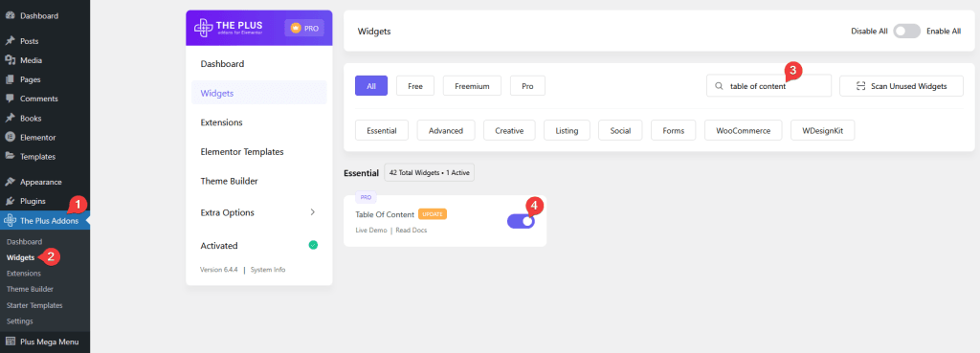Image resolution: width=980 pixels, height=353 pixels.
Task: Click the Pages icon in sidebar
Action: [10, 79]
